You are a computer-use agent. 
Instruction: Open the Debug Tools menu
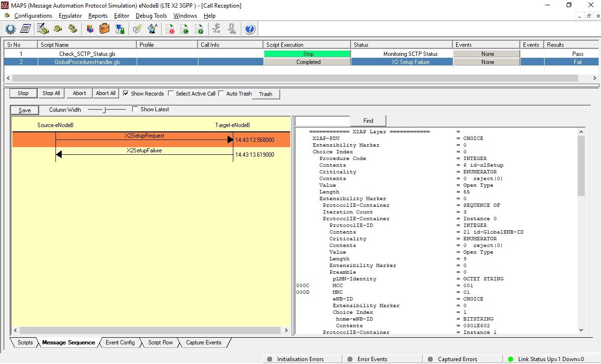pos(151,16)
